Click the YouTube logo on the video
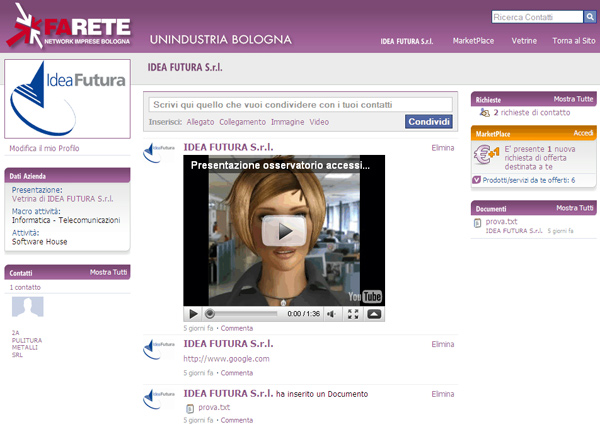The width and height of the screenshot is (600, 427). [x=365, y=296]
